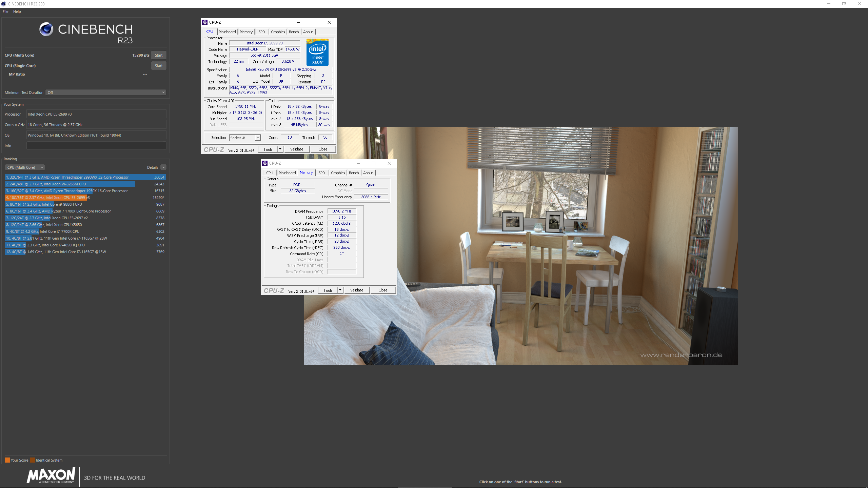The height and width of the screenshot is (488, 868).
Task: Switch to Mainboard tab in CPU-Z CPU window
Action: point(227,32)
